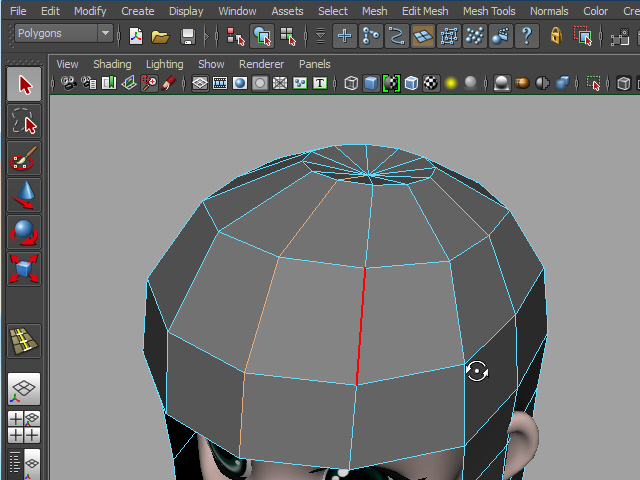Screen dimensions: 640x480
Task: Open a scene with the folder icon
Action: point(161,37)
